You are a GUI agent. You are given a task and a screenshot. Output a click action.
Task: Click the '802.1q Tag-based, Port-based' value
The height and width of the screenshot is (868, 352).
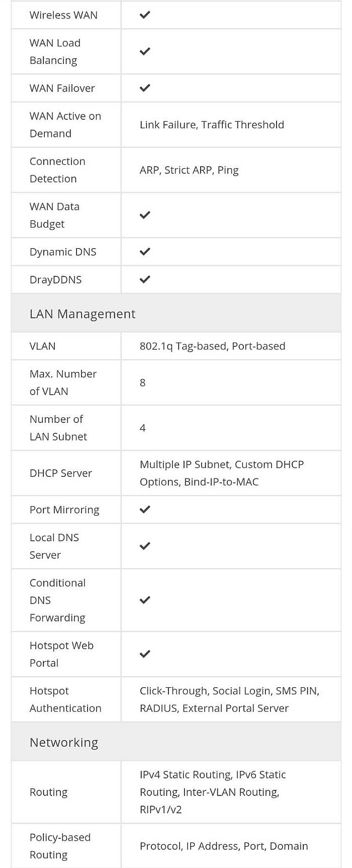click(212, 346)
